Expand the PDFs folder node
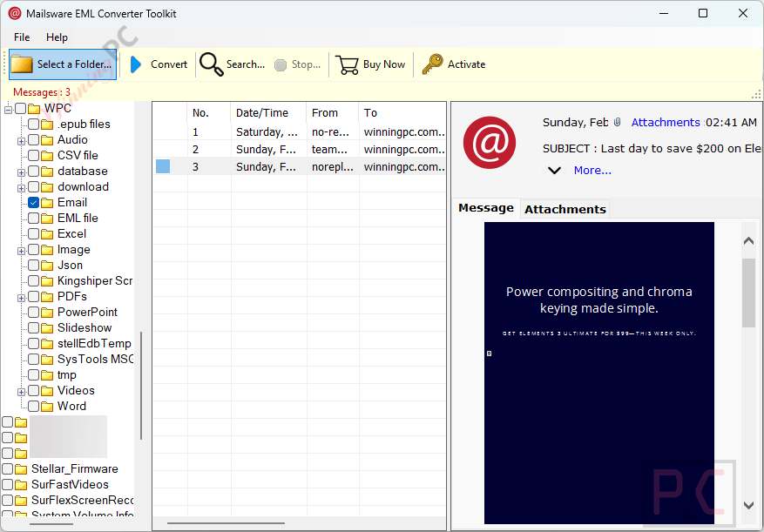The width and height of the screenshot is (764, 532). point(22,298)
